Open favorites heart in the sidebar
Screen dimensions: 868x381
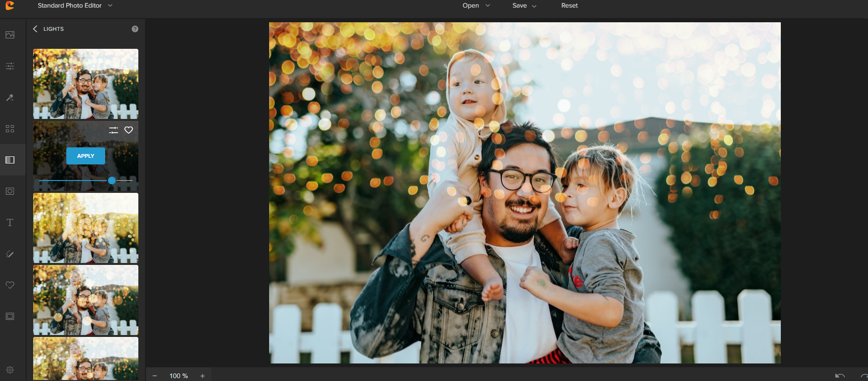[10, 285]
